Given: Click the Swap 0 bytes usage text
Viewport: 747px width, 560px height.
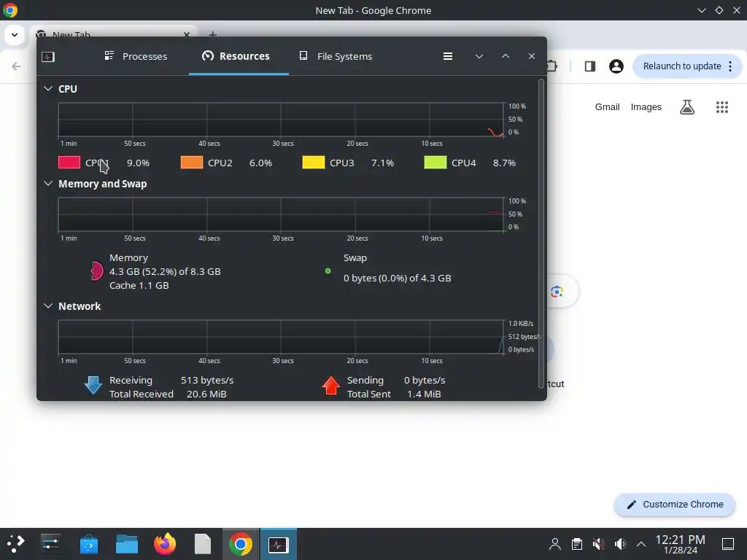Looking at the screenshot, I should pos(398,278).
